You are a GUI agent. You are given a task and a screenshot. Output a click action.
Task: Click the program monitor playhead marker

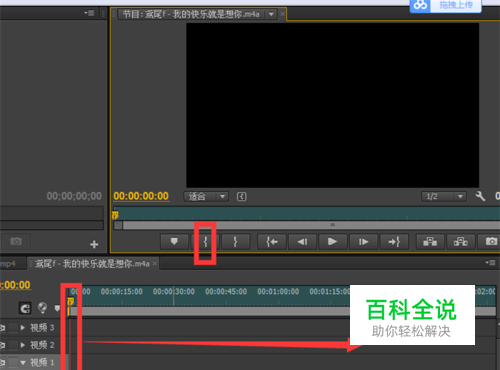pos(115,215)
